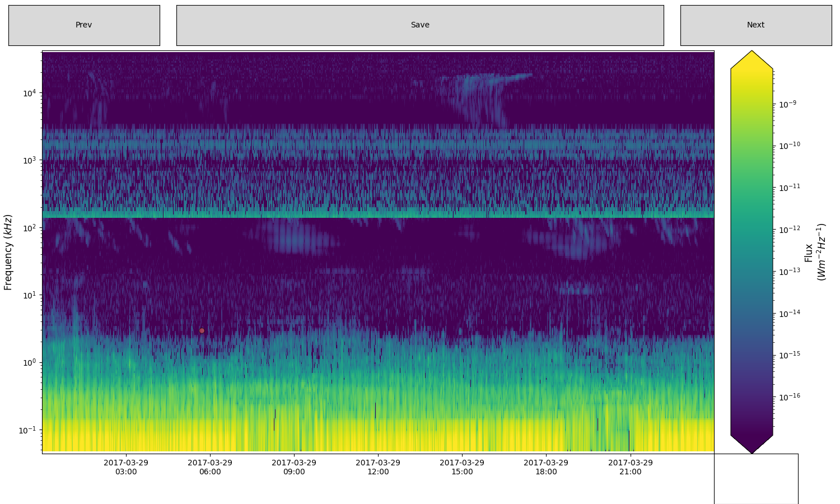
Task: Click the 10⁻¹ frequency tick label
Action: point(27,430)
